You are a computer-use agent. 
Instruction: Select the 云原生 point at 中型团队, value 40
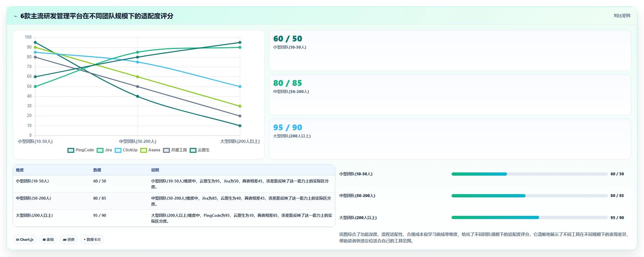click(138, 96)
